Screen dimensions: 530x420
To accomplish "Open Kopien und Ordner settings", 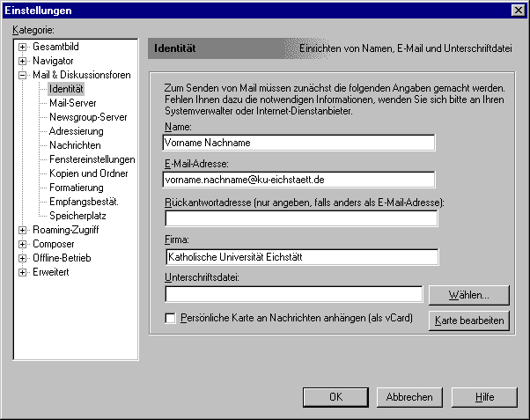I will click(88, 173).
